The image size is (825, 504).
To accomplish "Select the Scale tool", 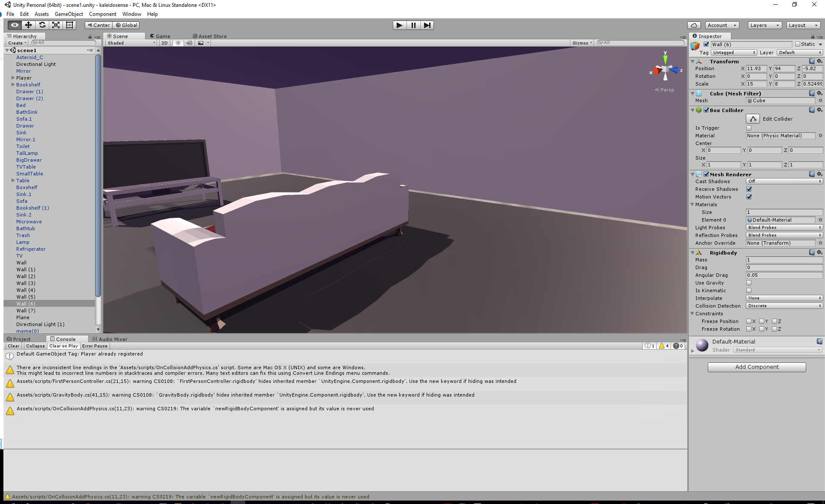I will (56, 25).
